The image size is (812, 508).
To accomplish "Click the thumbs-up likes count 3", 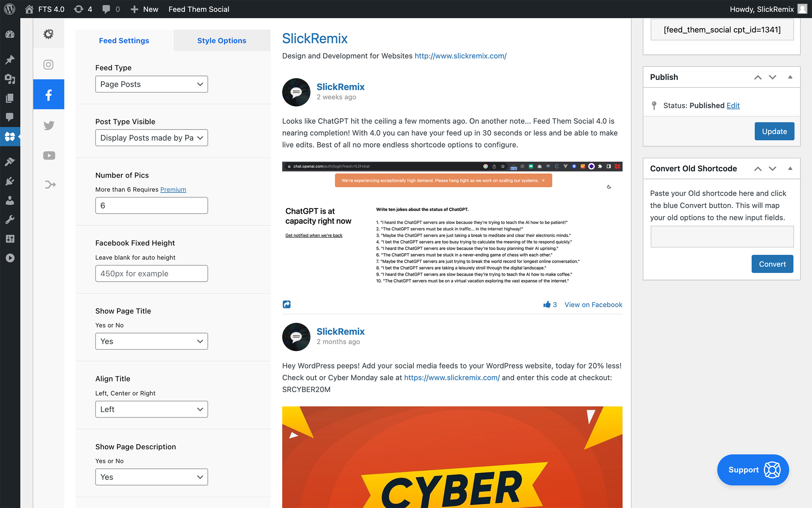I will [x=550, y=305].
